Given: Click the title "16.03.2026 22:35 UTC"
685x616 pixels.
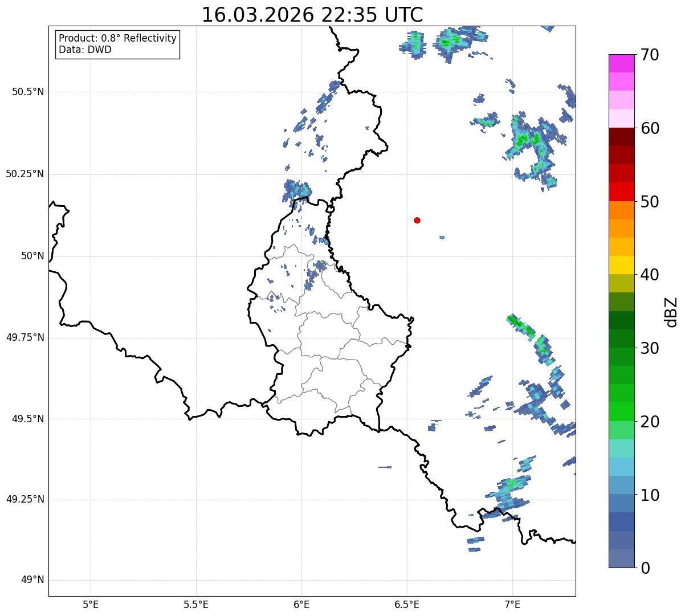Looking at the screenshot, I should click(x=312, y=15).
